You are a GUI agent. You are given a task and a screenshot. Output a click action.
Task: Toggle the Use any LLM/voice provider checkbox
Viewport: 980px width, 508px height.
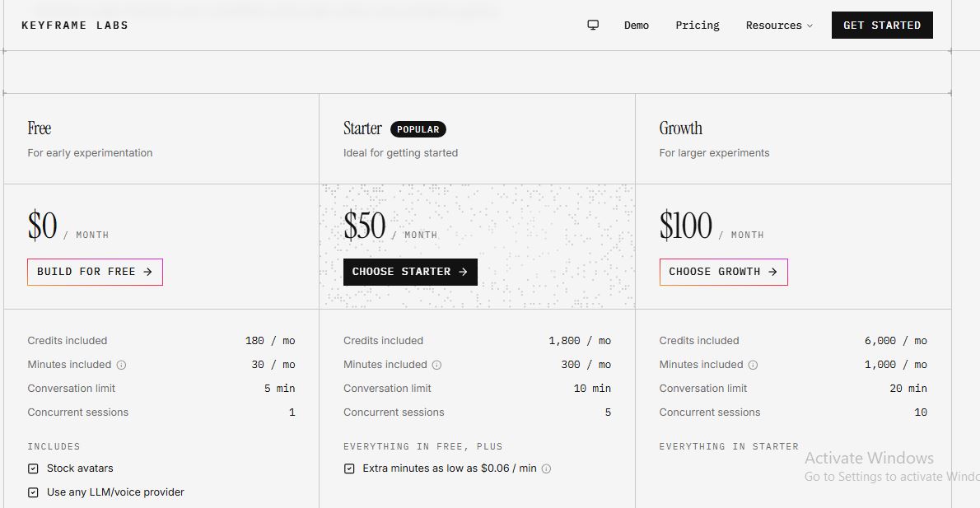point(33,492)
